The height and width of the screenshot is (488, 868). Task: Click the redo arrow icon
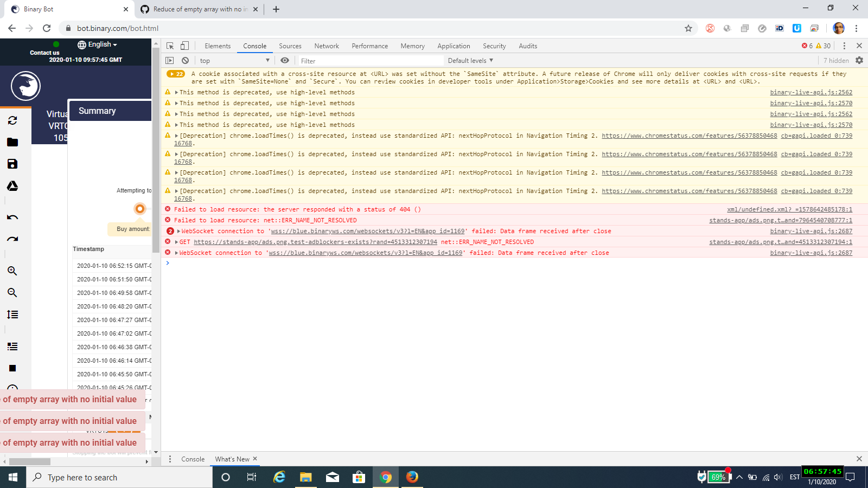point(12,239)
